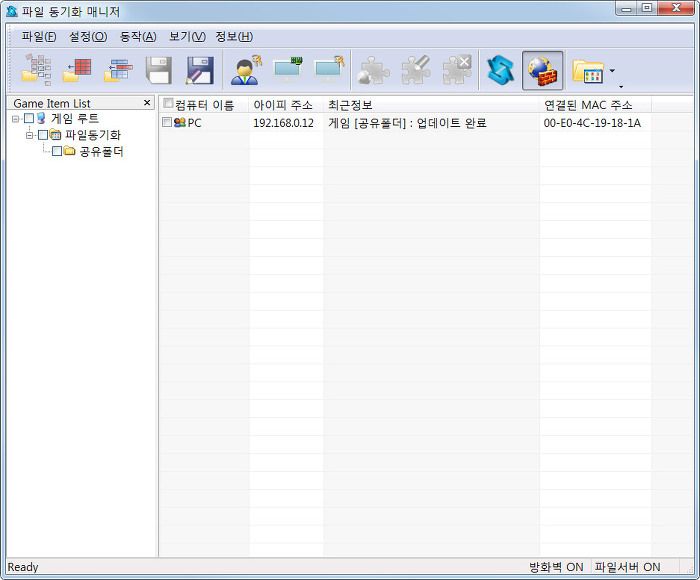The image size is (700, 580).
Task: Click the 파일서버 ON status bar entry
Action: [627, 567]
